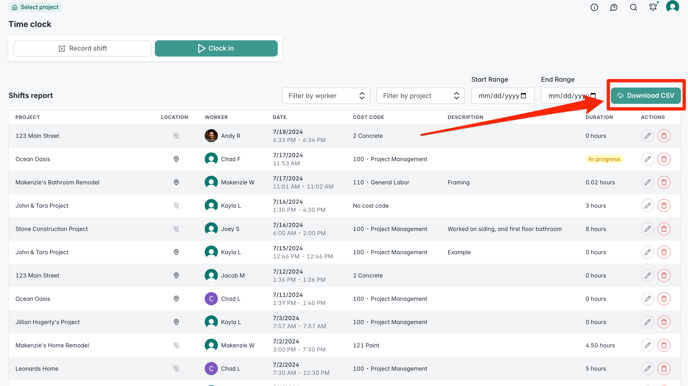Expand the Filter by worker dropdown
The image size is (688, 386).
pos(326,96)
